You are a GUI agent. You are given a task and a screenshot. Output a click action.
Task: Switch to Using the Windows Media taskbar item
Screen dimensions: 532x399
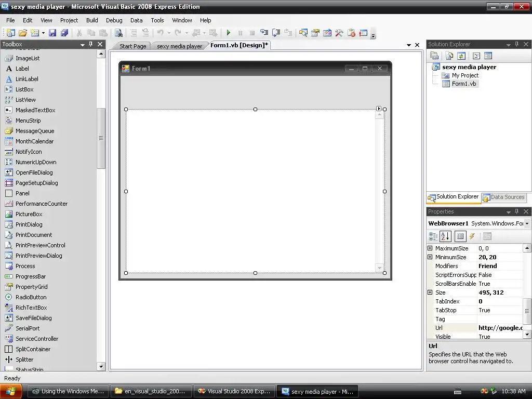tap(68, 391)
